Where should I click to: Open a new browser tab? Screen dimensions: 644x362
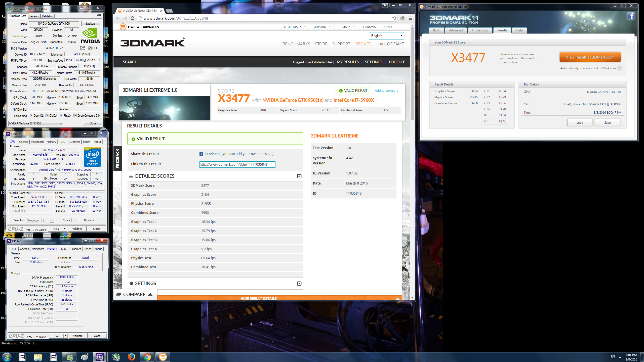click(170, 11)
